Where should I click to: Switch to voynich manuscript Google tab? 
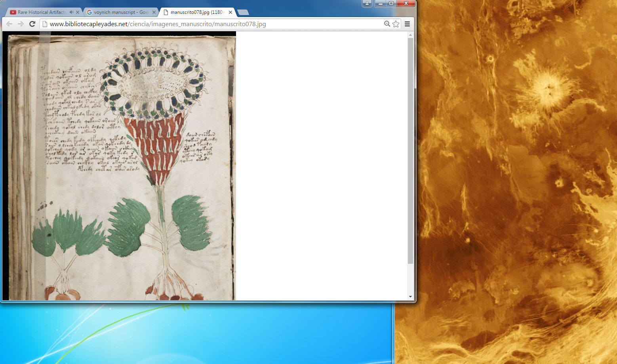[121, 12]
